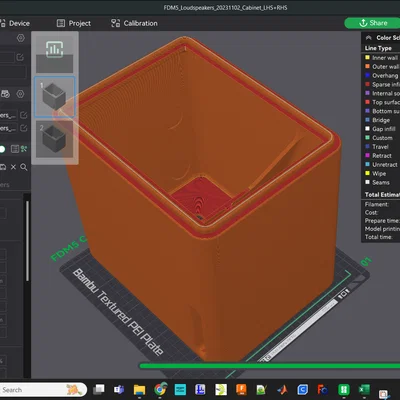Click the Windows taskbar Search box
The height and width of the screenshot is (400, 400).
43,389
